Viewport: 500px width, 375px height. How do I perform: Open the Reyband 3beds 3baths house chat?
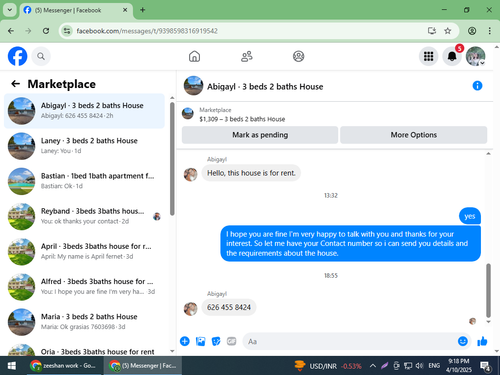point(84,216)
